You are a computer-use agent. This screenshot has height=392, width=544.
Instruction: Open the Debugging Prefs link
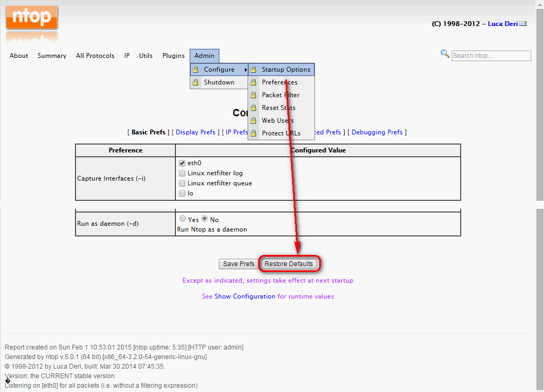[377, 132]
